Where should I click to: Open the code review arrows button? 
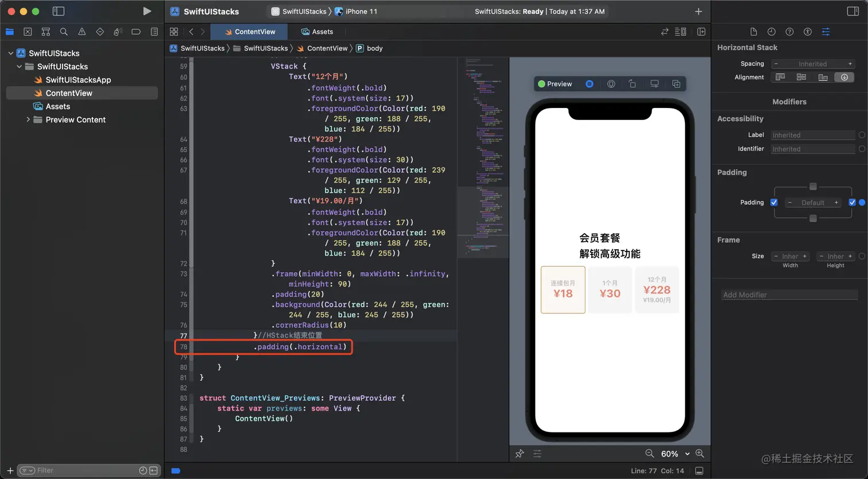point(665,32)
